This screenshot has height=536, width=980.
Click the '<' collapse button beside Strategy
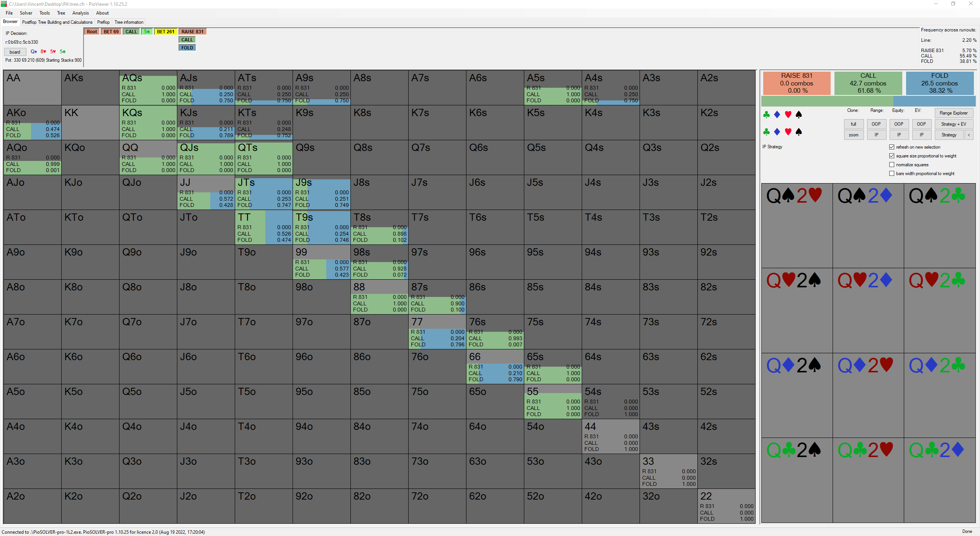click(x=969, y=135)
